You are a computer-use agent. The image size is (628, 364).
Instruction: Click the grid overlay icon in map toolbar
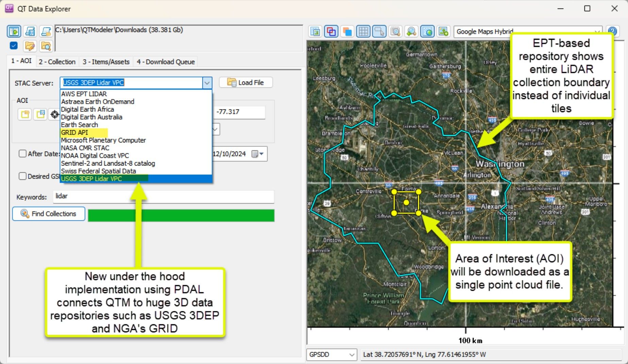pyautogui.click(x=363, y=32)
